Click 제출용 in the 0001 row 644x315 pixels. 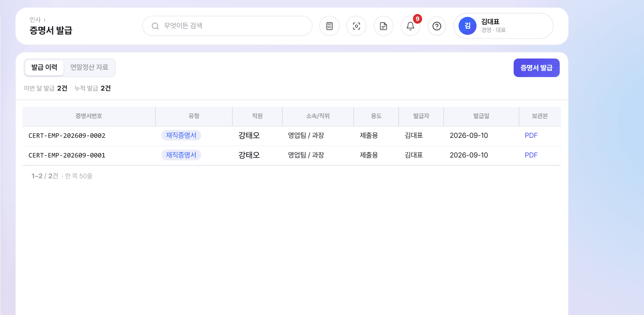(x=369, y=155)
